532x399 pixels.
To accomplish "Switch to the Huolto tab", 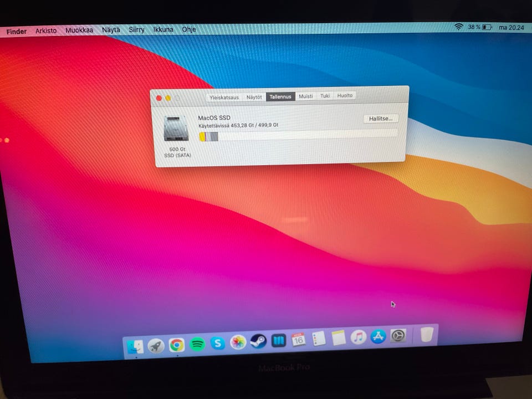I will [x=345, y=96].
